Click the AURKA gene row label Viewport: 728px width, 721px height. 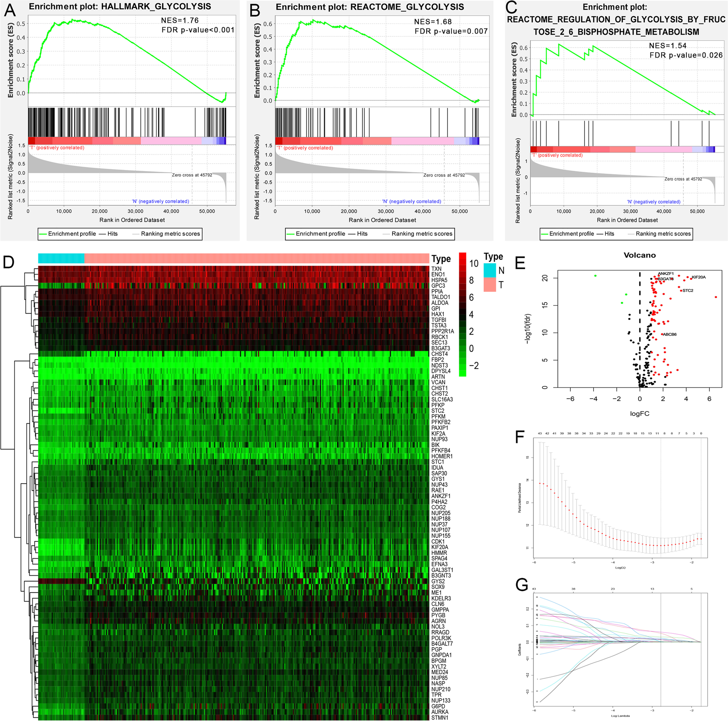click(x=440, y=712)
